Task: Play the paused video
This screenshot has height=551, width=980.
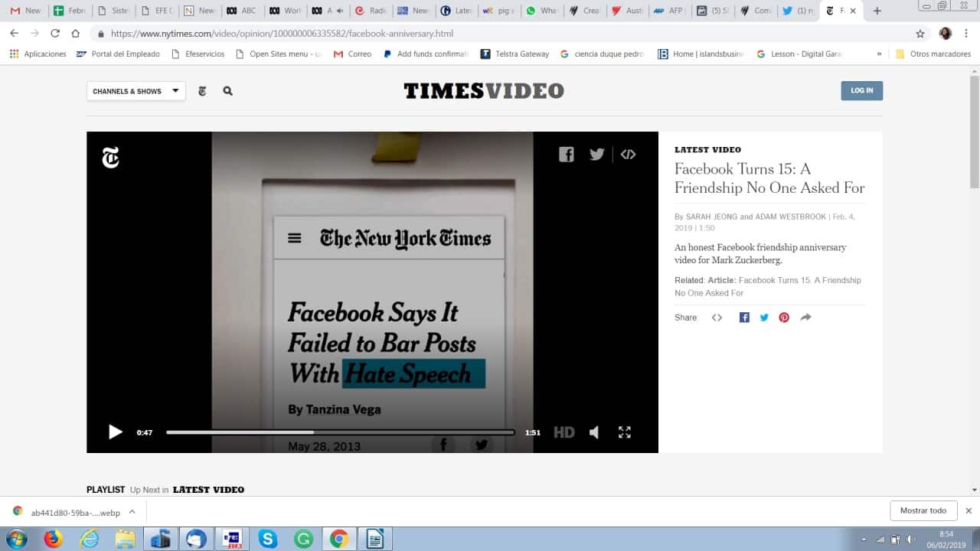Action: (115, 432)
